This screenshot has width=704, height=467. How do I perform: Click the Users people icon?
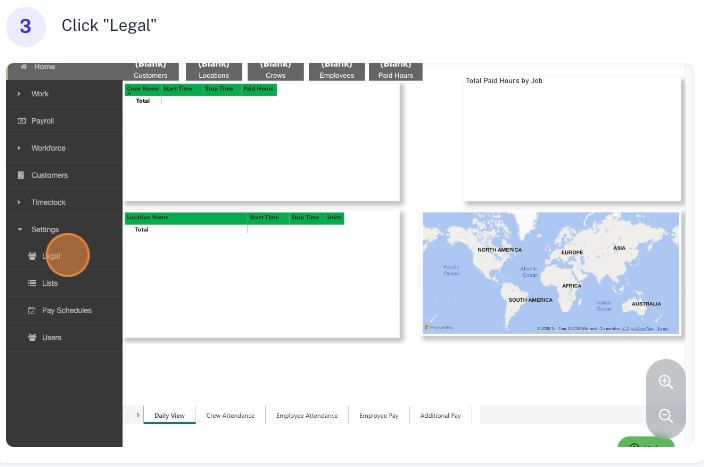point(32,337)
